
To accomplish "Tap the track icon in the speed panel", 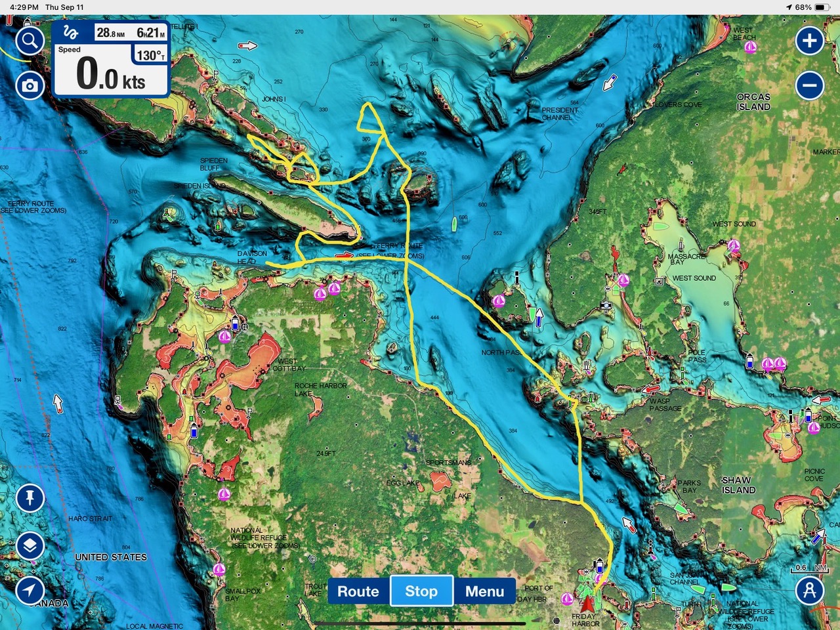I will [x=71, y=33].
